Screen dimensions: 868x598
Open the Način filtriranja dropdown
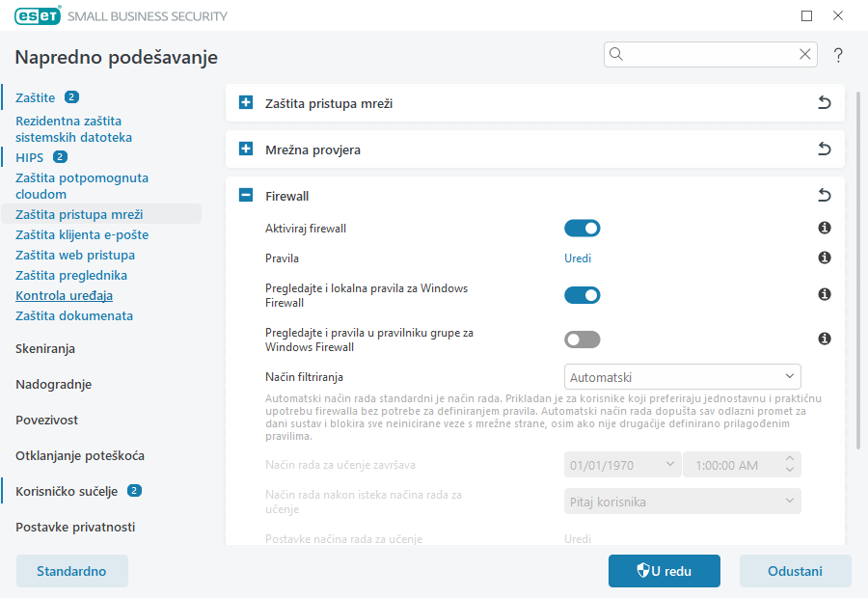point(682,376)
